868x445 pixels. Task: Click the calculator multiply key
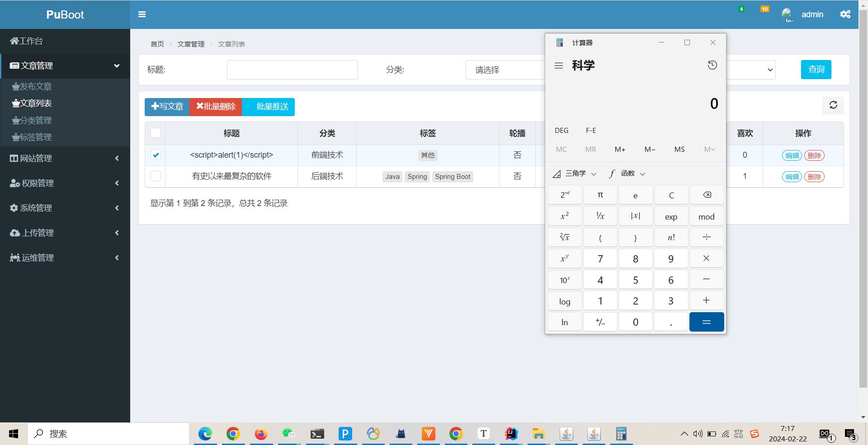click(707, 258)
